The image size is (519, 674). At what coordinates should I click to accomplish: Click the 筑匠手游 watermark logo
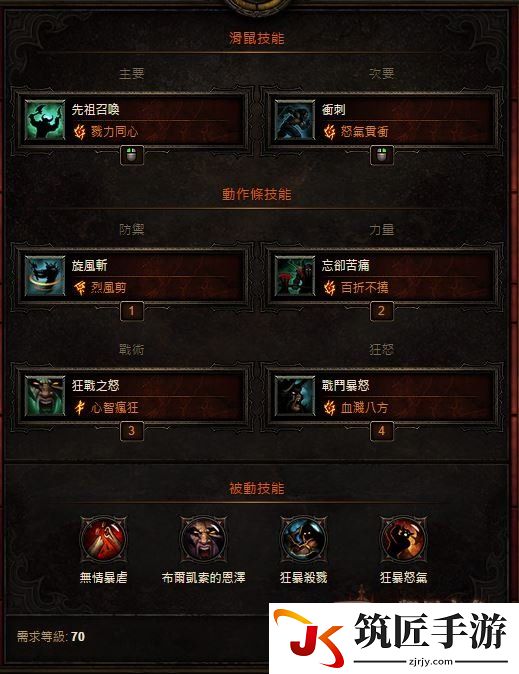click(393, 638)
